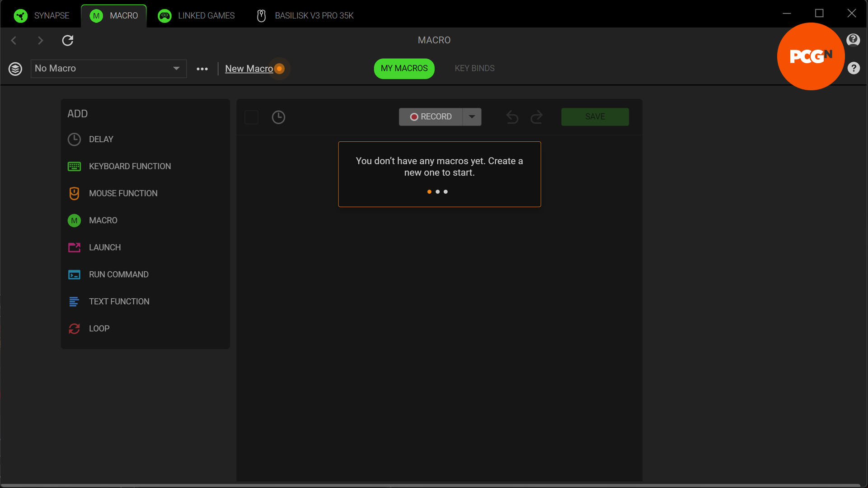Click the New Macro link
Viewport: 868px width, 488px height.
(249, 69)
